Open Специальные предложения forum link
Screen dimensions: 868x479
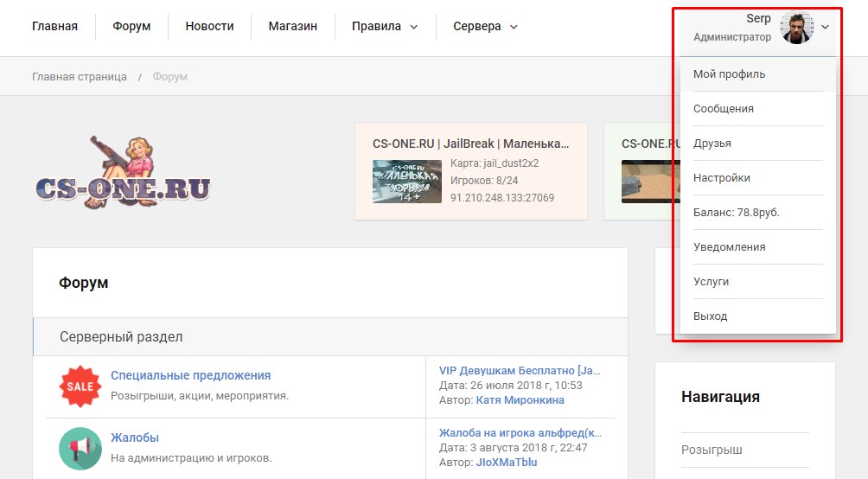pyautogui.click(x=190, y=375)
